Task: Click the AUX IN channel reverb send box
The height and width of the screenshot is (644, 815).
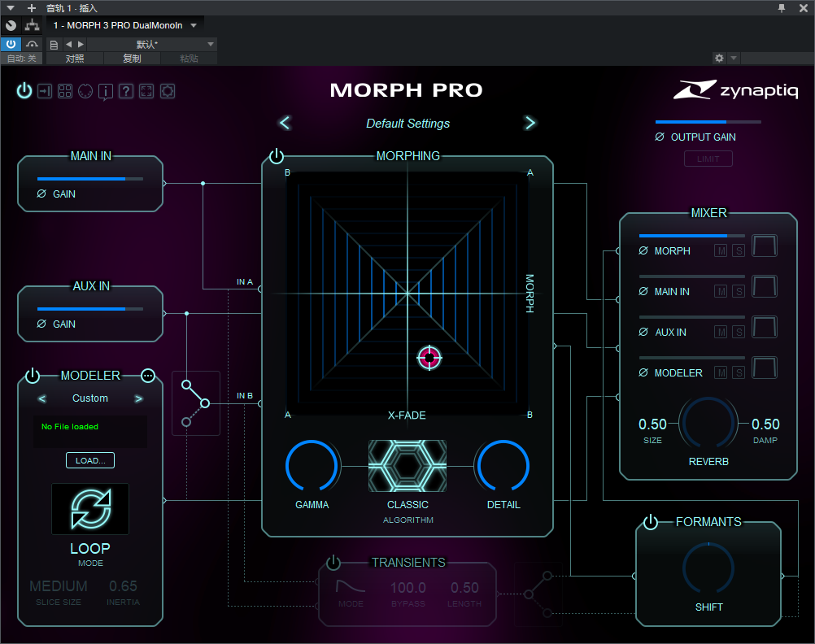Action: [764, 327]
